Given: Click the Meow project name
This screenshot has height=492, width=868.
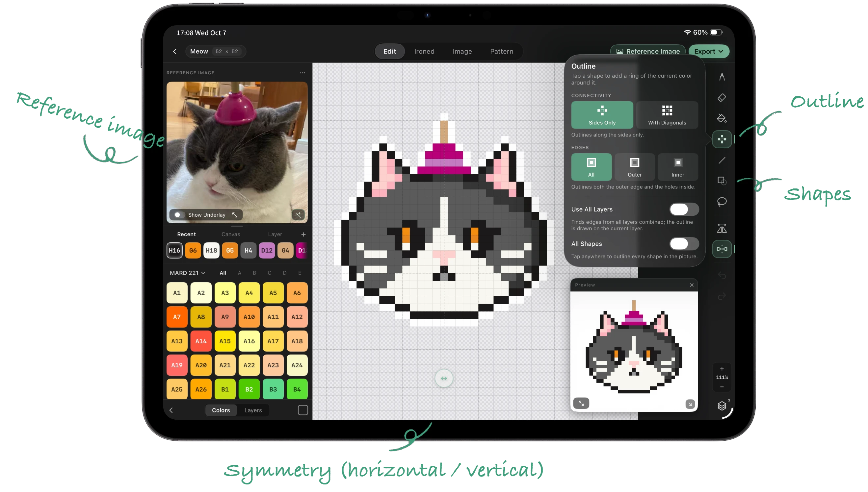Looking at the screenshot, I should click(199, 51).
